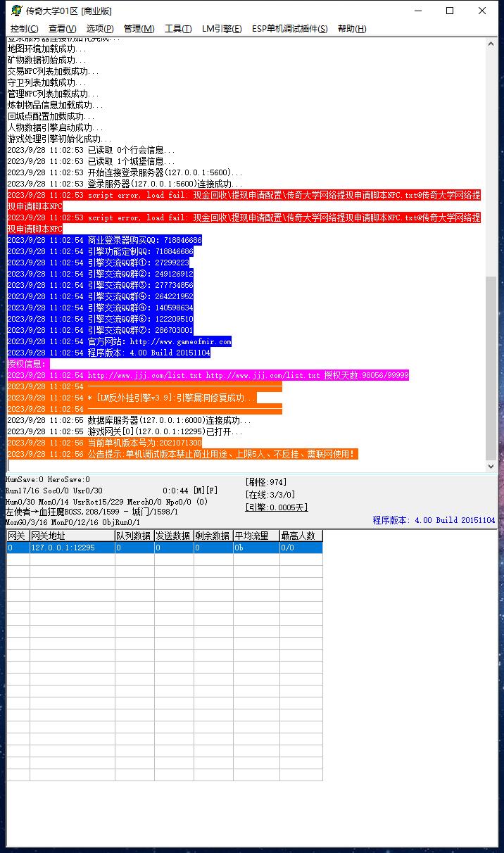Click the 授权信息 magenta log line
This screenshot has width=504, height=853.
(27, 364)
